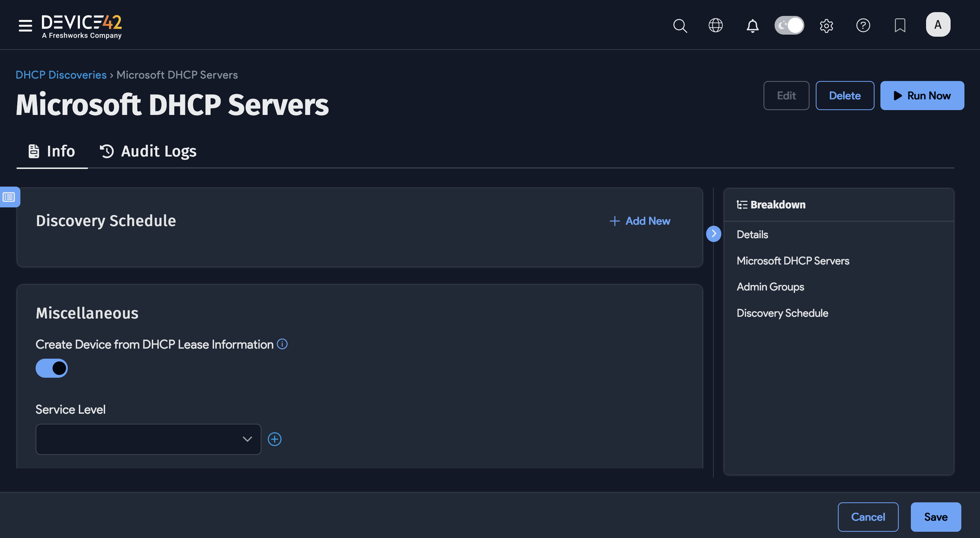The image size is (980, 538).
Task: Open the Service Level dropdown
Action: (x=148, y=439)
